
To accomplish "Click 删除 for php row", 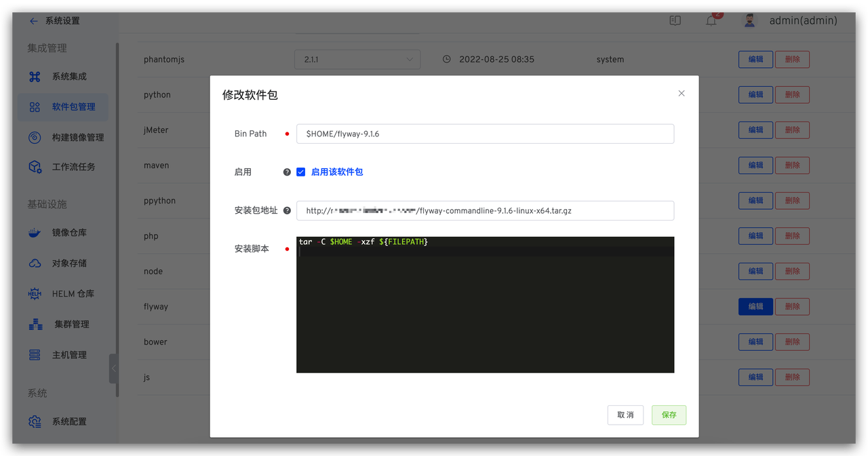I will coord(792,235).
